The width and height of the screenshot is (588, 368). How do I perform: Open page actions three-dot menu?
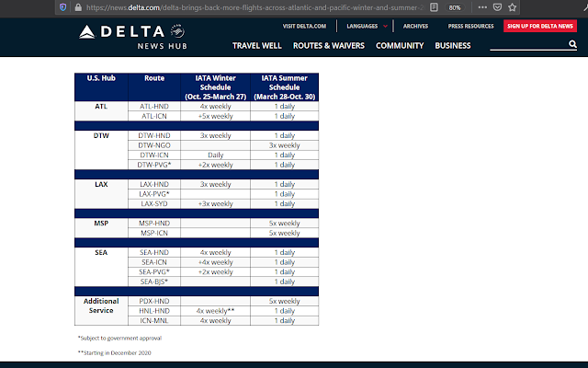(x=482, y=7)
